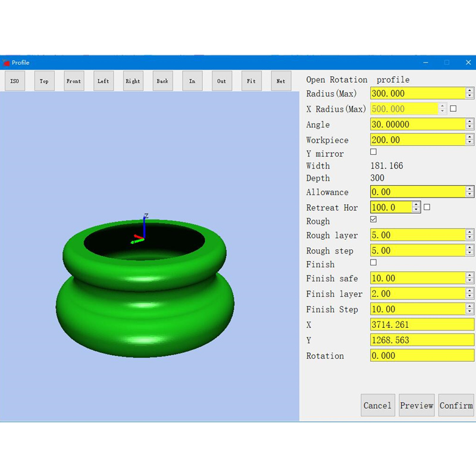Uncheck the Rough checkbox
Viewport: 476px width, 476px height.
tap(374, 220)
